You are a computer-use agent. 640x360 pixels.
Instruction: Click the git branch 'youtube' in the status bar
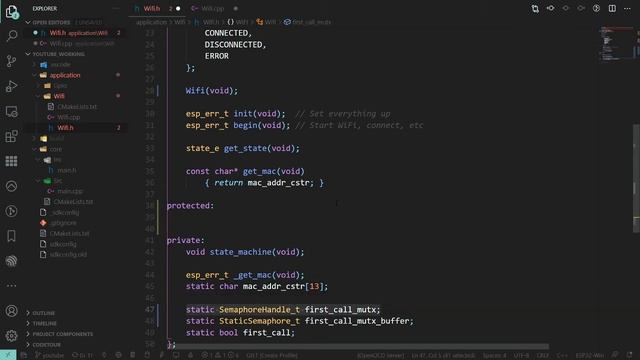coord(50,355)
